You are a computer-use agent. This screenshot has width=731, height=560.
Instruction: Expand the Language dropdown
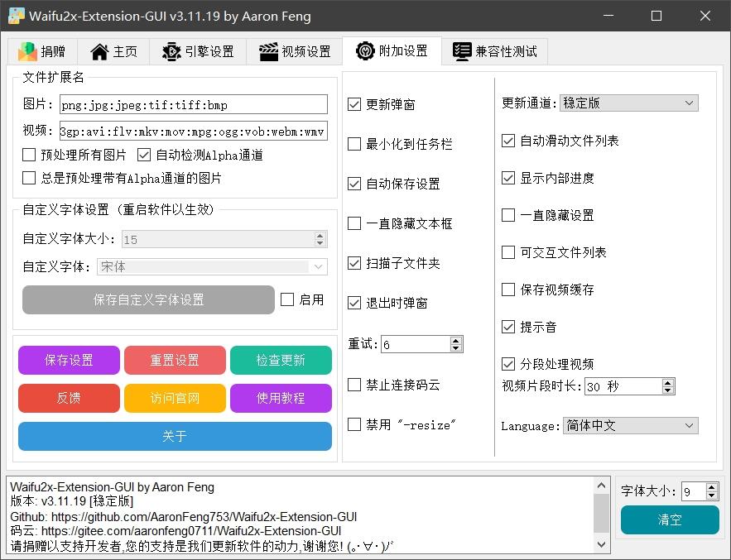click(630, 426)
